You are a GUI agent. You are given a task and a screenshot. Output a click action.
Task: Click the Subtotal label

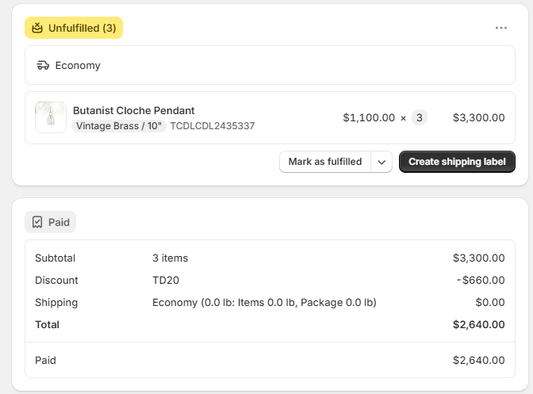click(55, 258)
